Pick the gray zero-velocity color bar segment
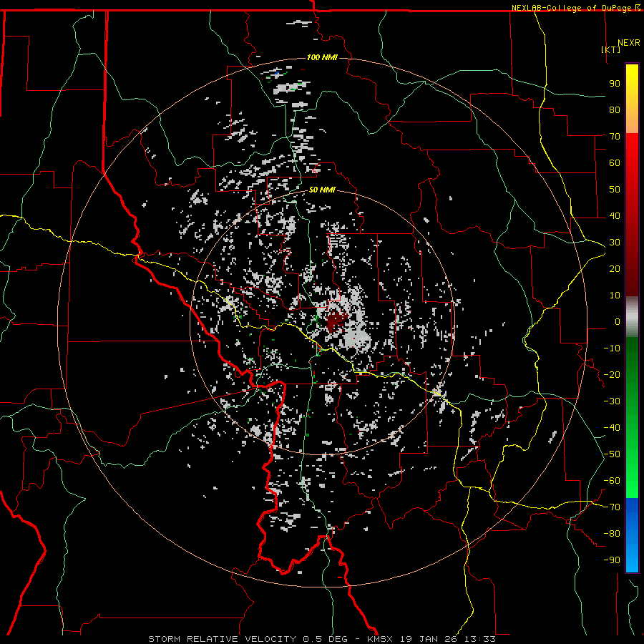Image resolution: width=644 pixels, height=644 pixels. pos(632,317)
